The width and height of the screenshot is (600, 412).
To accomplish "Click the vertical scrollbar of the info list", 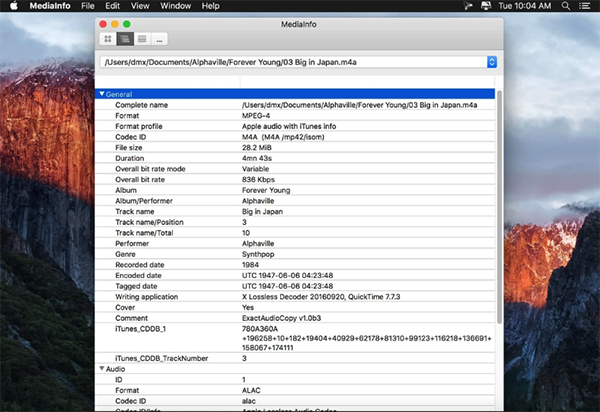I will click(499, 207).
